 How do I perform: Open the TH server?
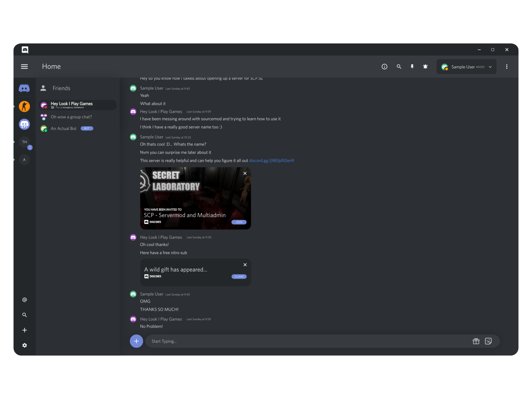24,142
